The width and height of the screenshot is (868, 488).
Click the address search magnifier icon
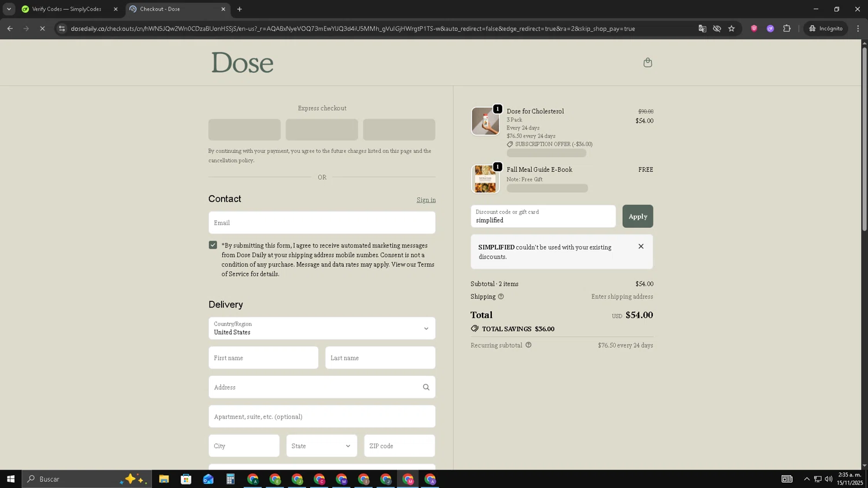pyautogui.click(x=426, y=387)
